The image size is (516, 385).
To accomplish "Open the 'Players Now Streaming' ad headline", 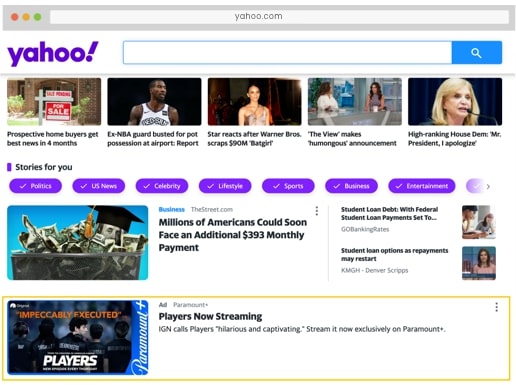I will (x=210, y=316).
